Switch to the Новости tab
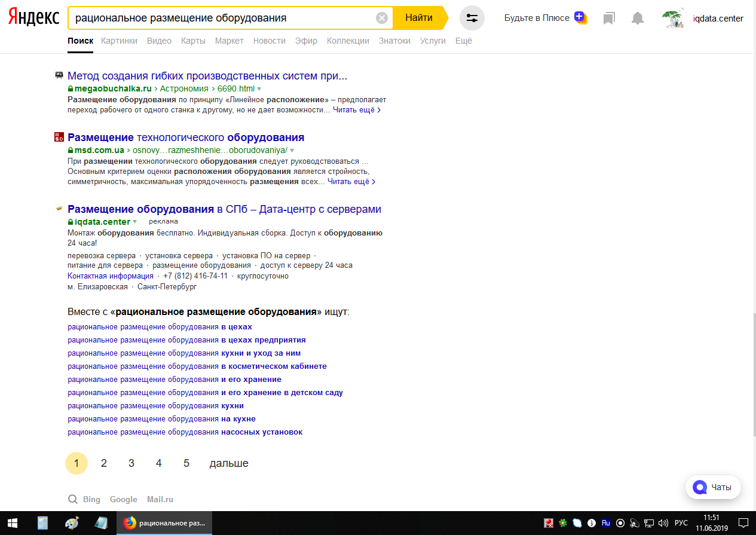The height and width of the screenshot is (535, 756). point(270,41)
